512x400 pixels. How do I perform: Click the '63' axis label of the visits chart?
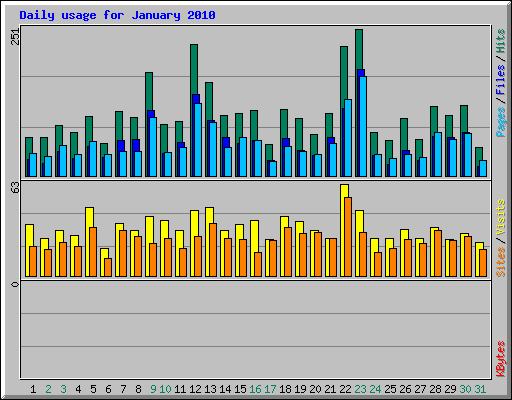pyautogui.click(x=15, y=188)
